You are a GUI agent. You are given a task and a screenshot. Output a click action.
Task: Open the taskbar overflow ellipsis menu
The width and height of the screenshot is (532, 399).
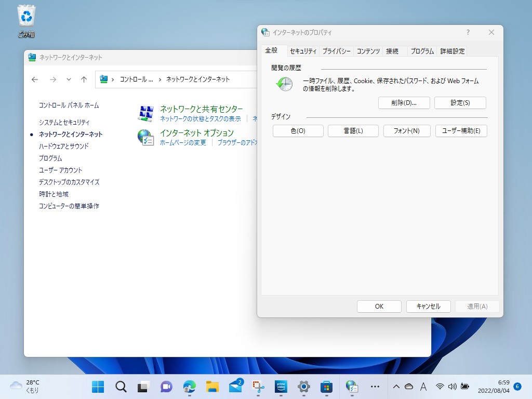376,387
